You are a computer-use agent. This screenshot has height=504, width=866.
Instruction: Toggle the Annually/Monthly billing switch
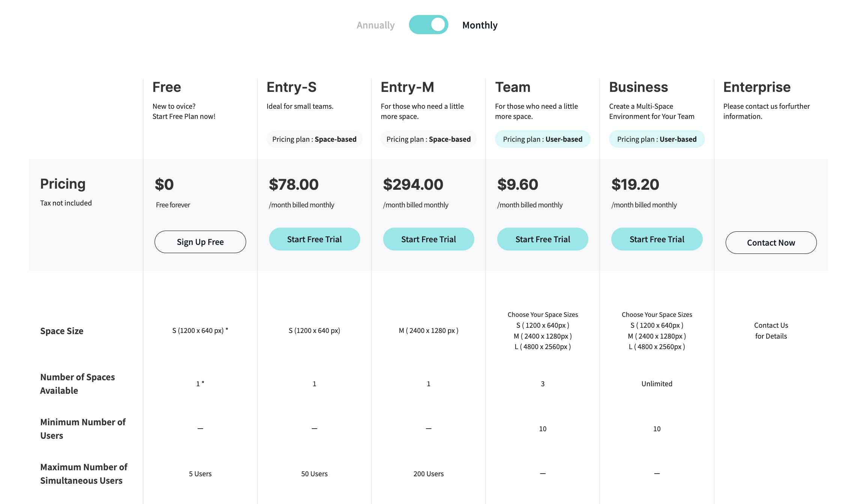point(428,25)
